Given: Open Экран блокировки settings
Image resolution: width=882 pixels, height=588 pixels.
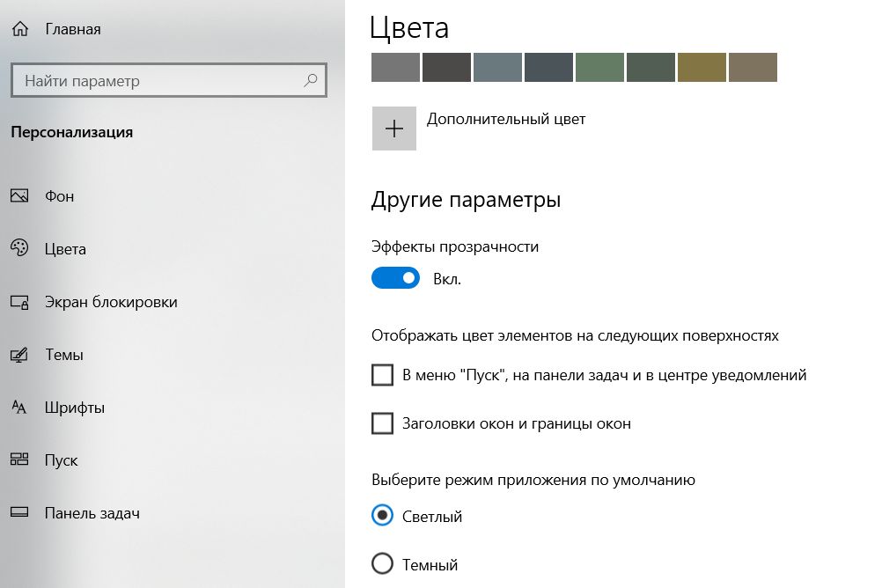Looking at the screenshot, I should [x=111, y=302].
